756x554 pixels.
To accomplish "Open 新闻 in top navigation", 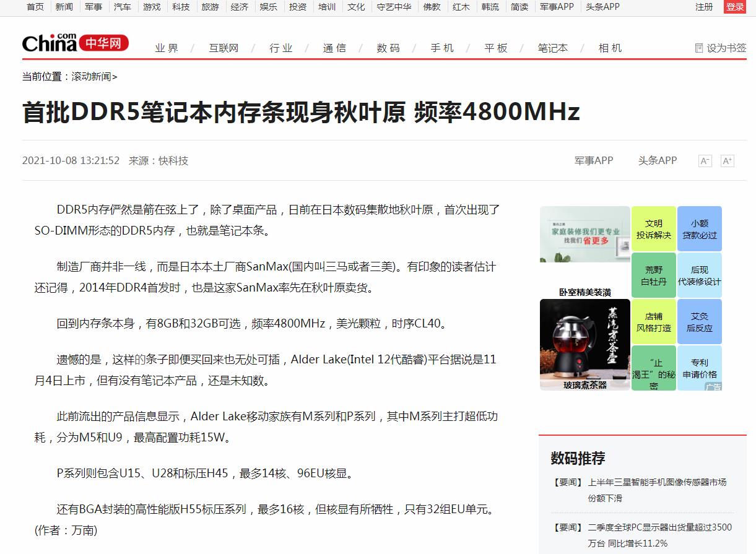I will 64,7.
